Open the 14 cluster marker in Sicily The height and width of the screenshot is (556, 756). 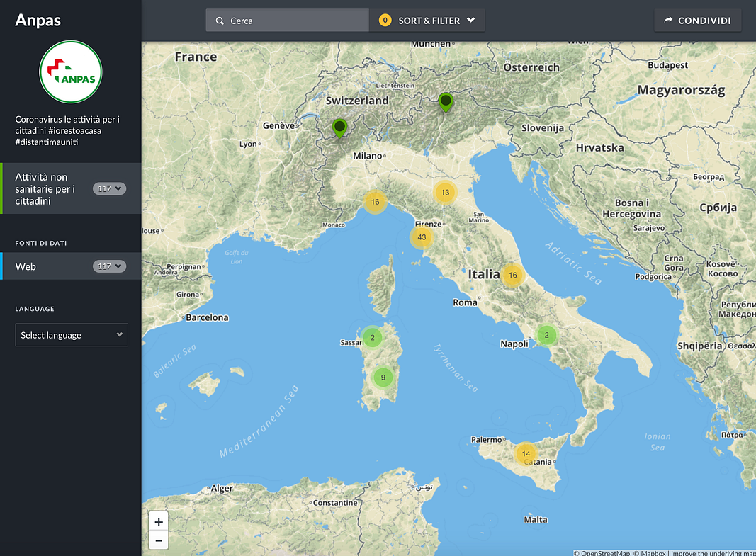525,453
